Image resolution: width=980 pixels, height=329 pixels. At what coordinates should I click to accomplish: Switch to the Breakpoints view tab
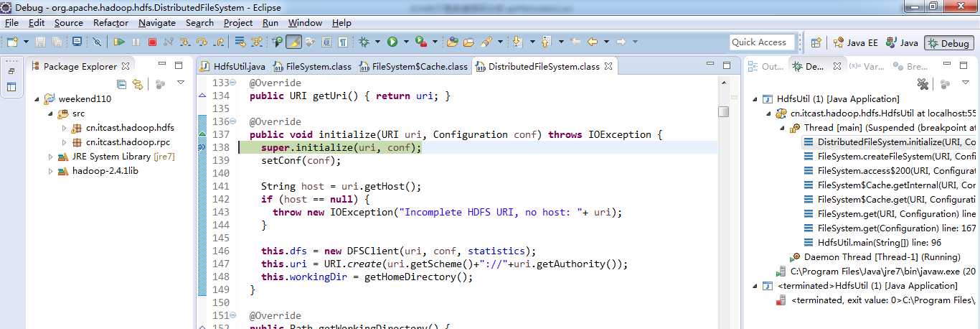[910, 66]
